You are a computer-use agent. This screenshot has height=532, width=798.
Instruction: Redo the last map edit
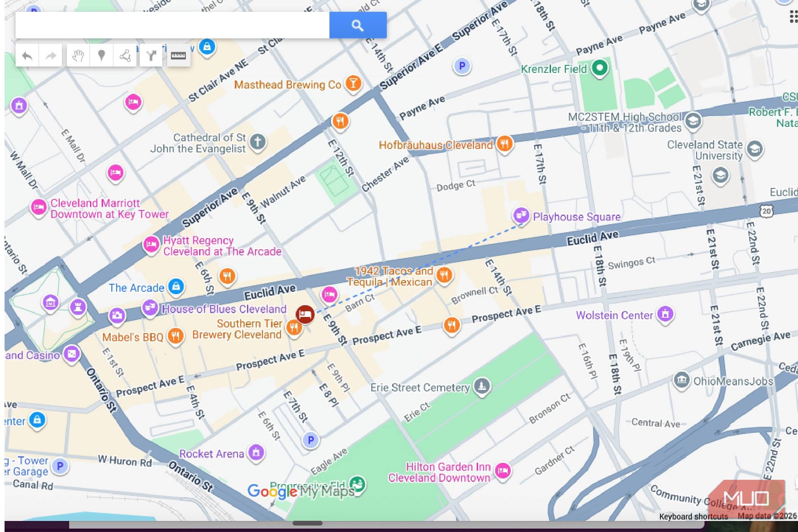click(x=51, y=56)
